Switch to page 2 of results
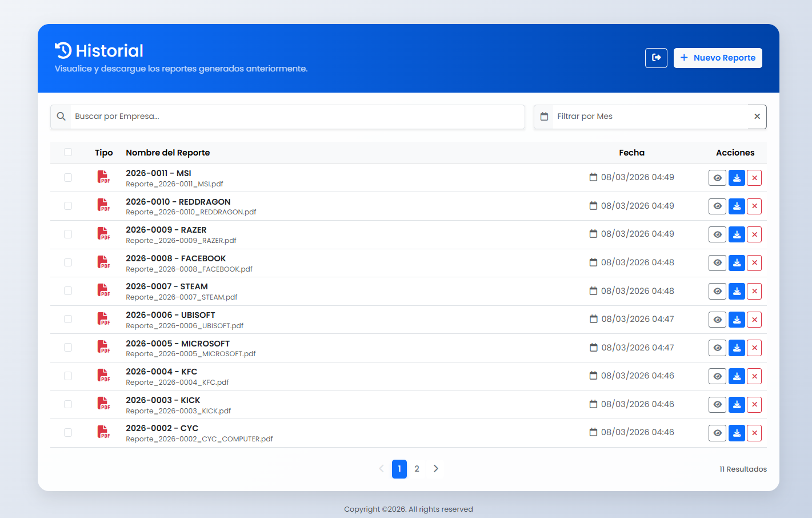The height and width of the screenshot is (518, 812). point(417,469)
